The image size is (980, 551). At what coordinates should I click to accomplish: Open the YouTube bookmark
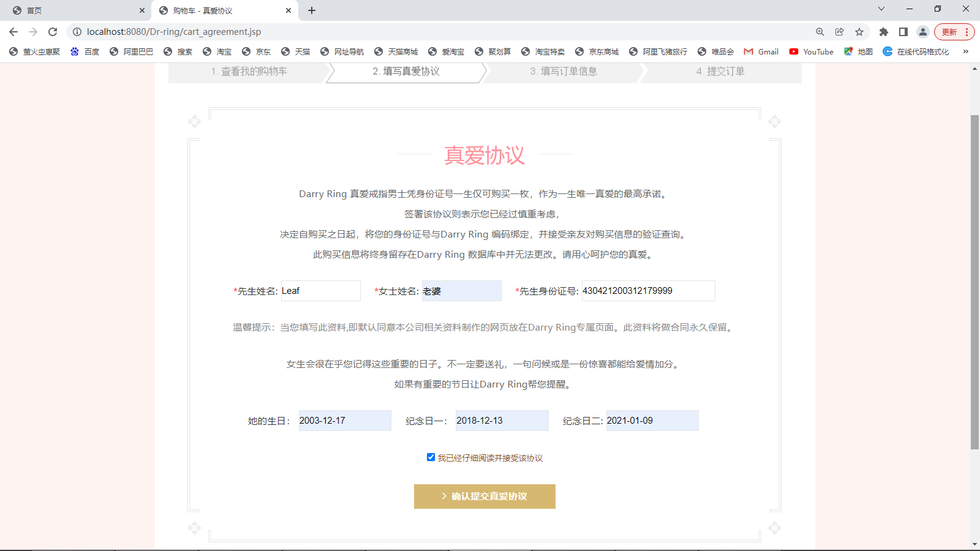point(812,52)
